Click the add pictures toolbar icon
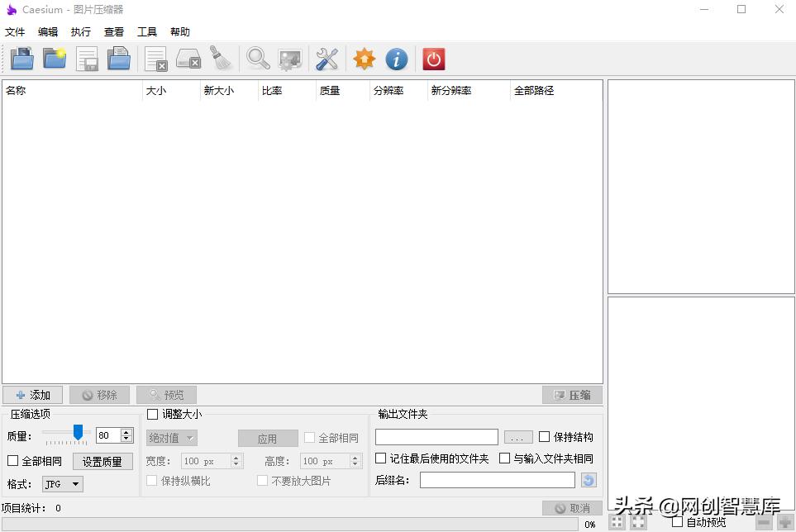This screenshot has width=796, height=532. (22, 59)
